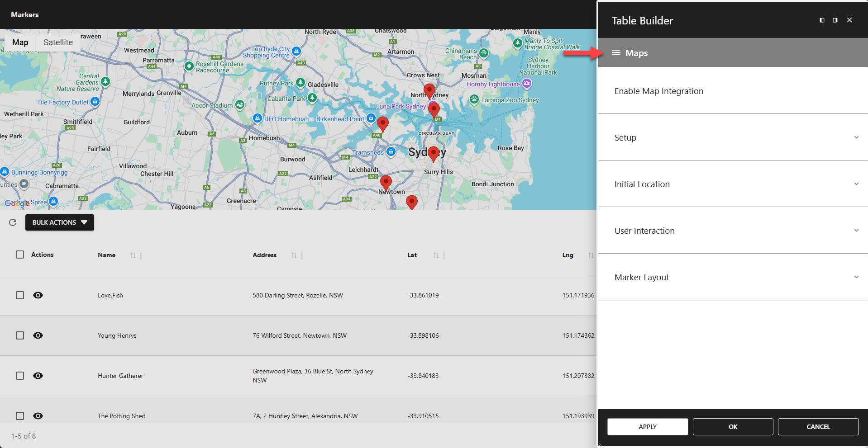Click the hamburger icon beside Maps header
This screenshot has height=448, width=868.
point(615,52)
